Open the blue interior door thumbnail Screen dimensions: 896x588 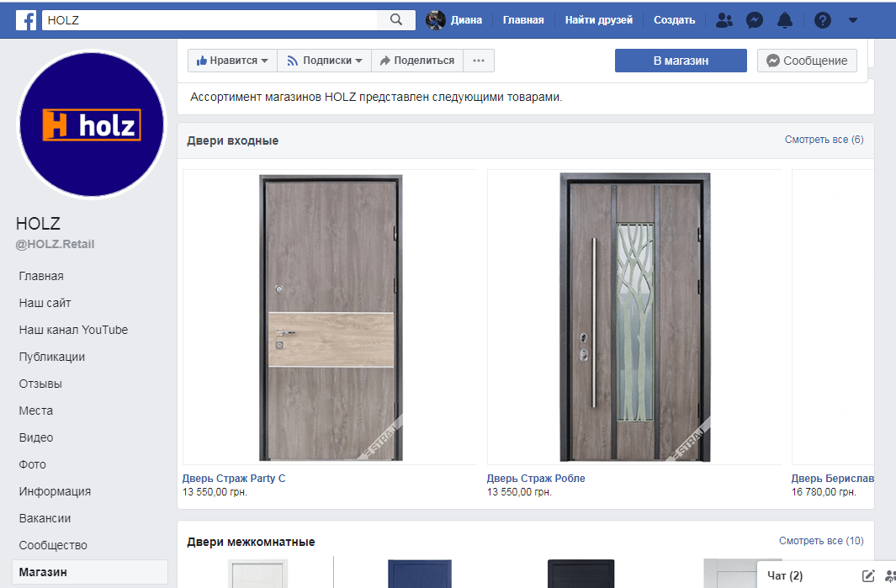coord(420,574)
